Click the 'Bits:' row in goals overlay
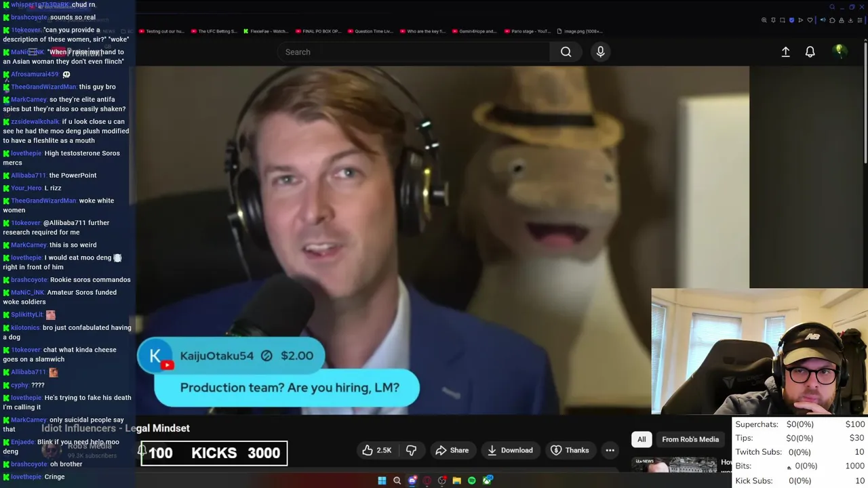Screen dimensions: 868x488 800,466
